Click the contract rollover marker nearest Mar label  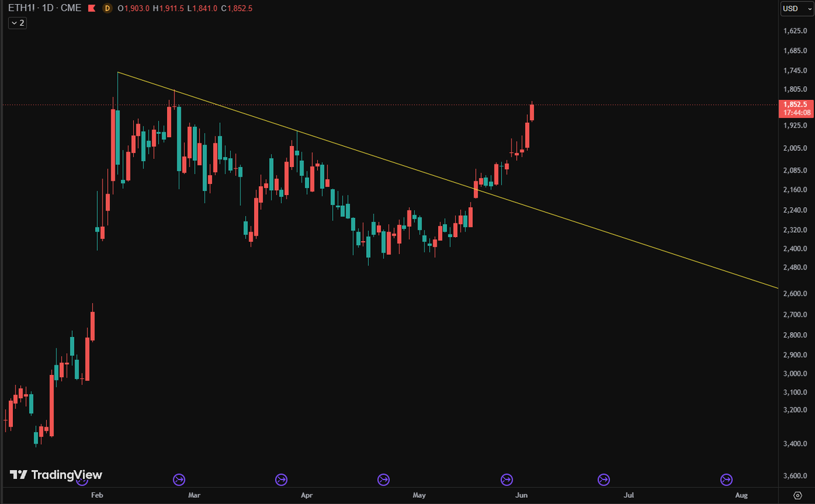tap(179, 480)
